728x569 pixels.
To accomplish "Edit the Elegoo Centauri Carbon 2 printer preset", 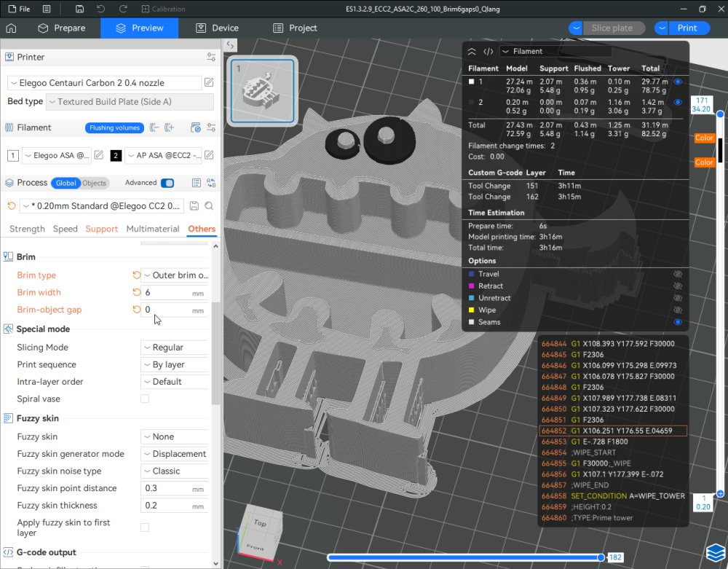I will pos(209,83).
